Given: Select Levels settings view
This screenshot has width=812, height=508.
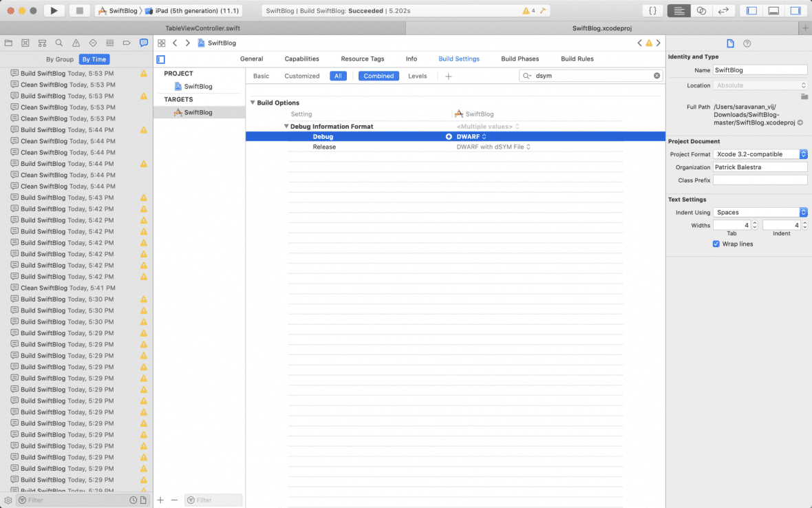Looking at the screenshot, I should (418, 76).
